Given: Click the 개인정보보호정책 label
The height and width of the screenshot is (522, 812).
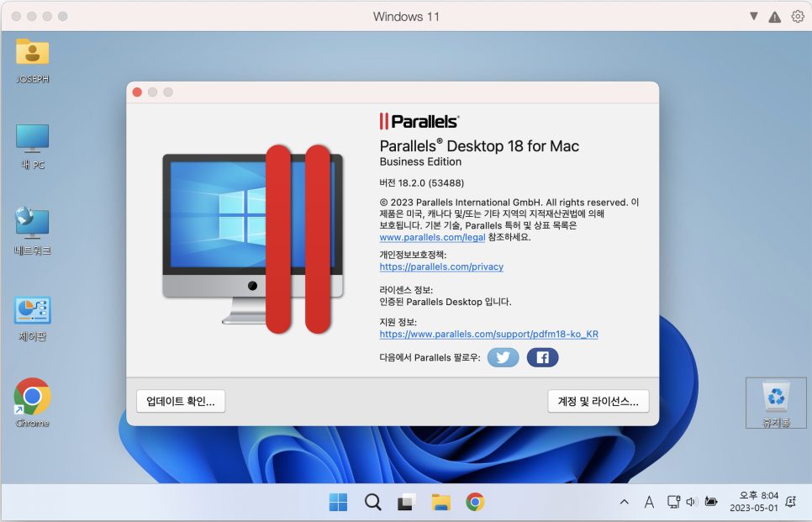Looking at the screenshot, I should tap(413, 255).
